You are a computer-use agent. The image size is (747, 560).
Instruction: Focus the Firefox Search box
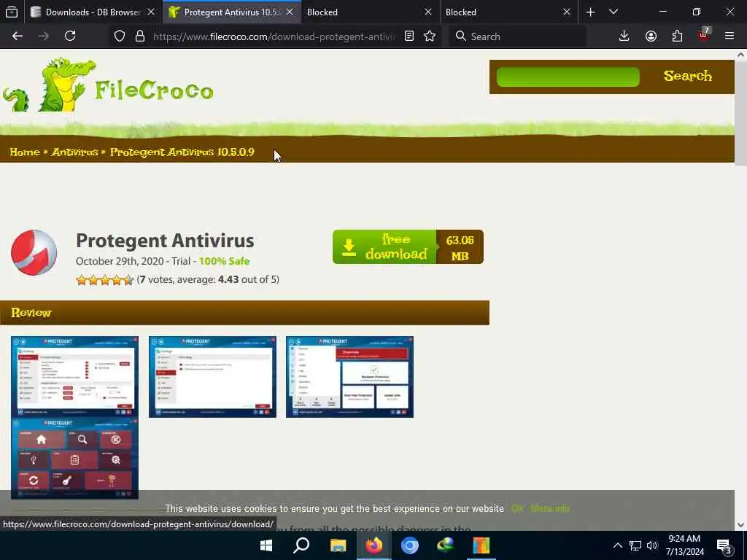pos(517,36)
